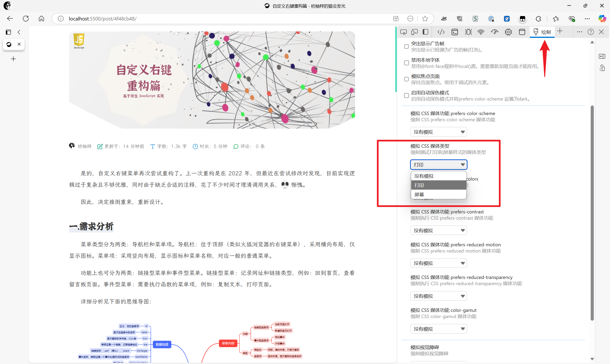Image resolution: width=610 pixels, height=364 pixels.
Task: Enable 突出显示广告帧 checkbox
Action: click(x=407, y=47)
